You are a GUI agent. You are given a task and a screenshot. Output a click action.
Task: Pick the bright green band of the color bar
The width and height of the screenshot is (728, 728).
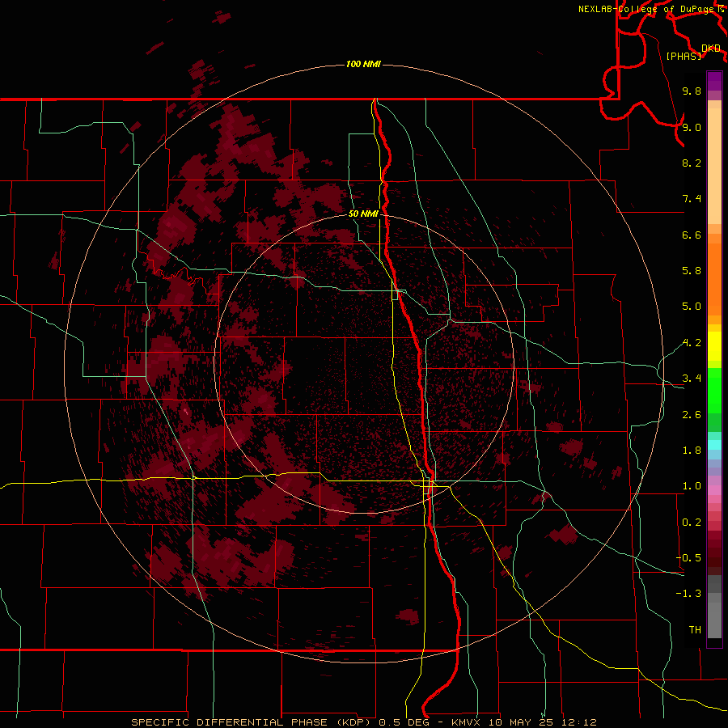pyautogui.click(x=714, y=391)
